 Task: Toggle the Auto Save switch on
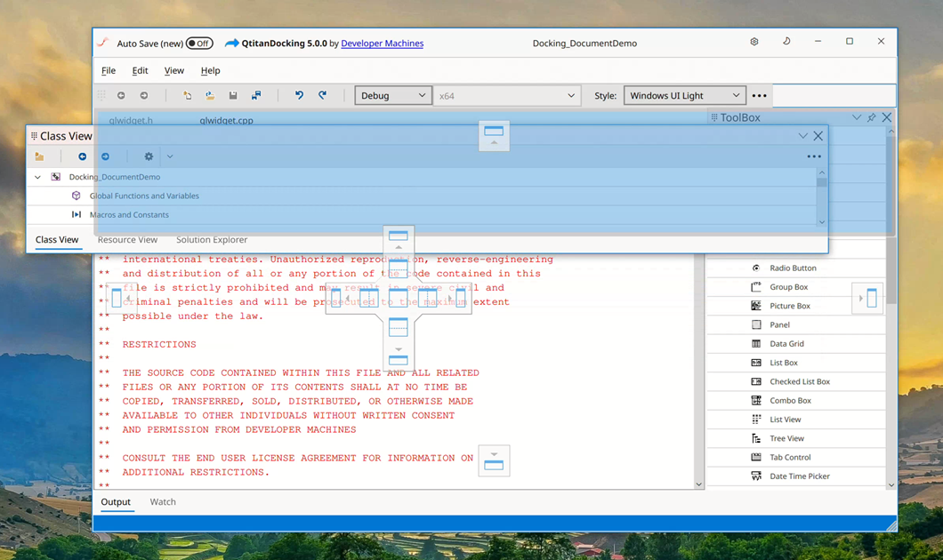(x=197, y=42)
